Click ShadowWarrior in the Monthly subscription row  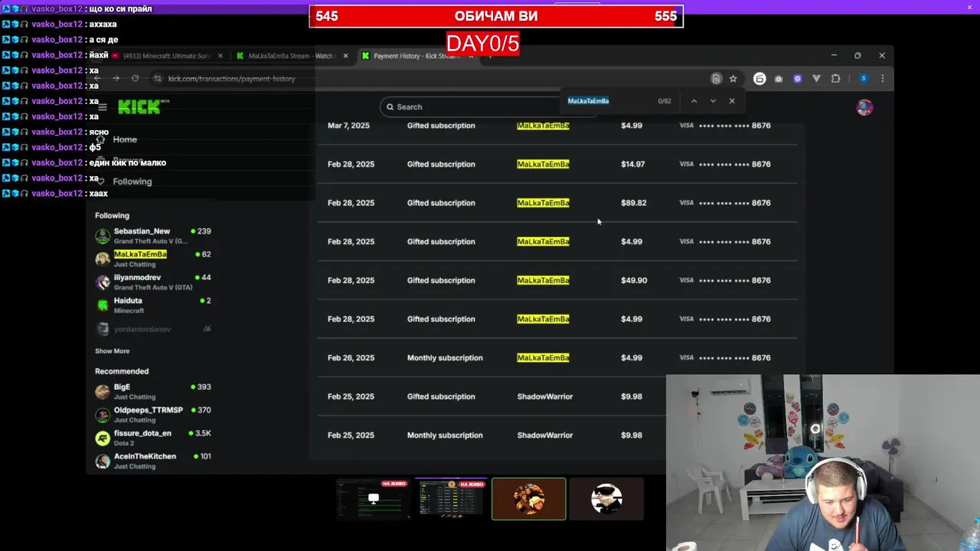point(544,435)
